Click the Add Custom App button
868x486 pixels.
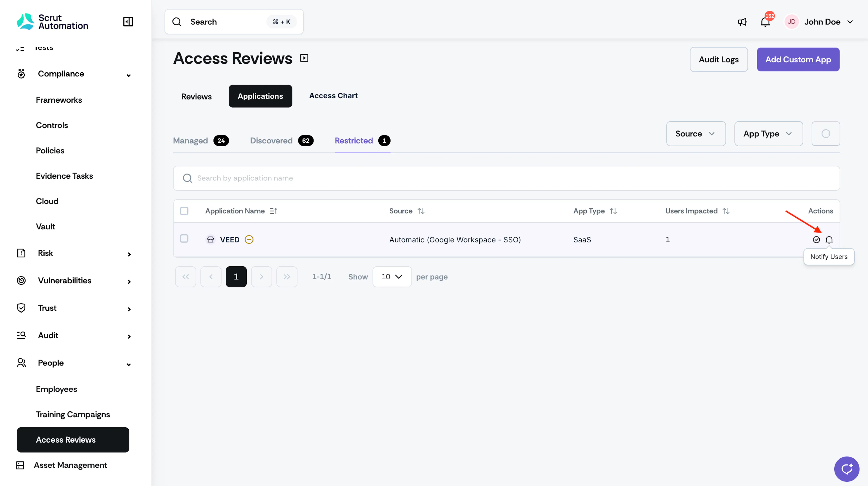click(798, 59)
